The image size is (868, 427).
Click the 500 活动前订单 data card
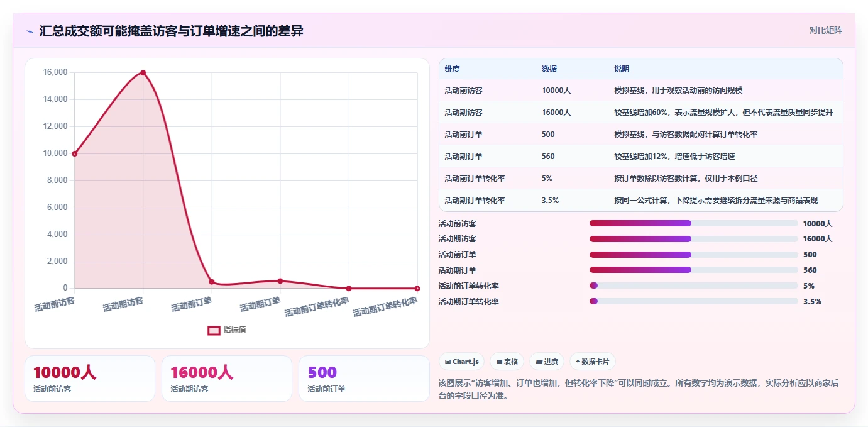coord(364,379)
